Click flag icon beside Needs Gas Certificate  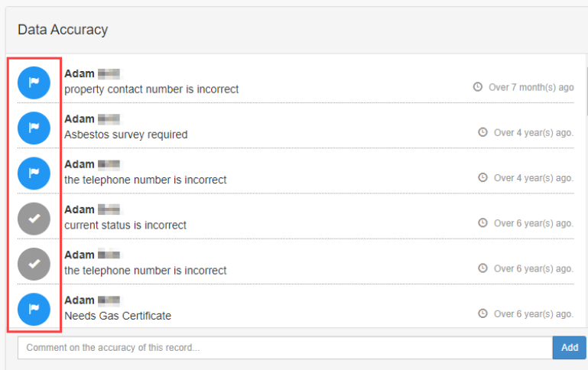(34, 309)
